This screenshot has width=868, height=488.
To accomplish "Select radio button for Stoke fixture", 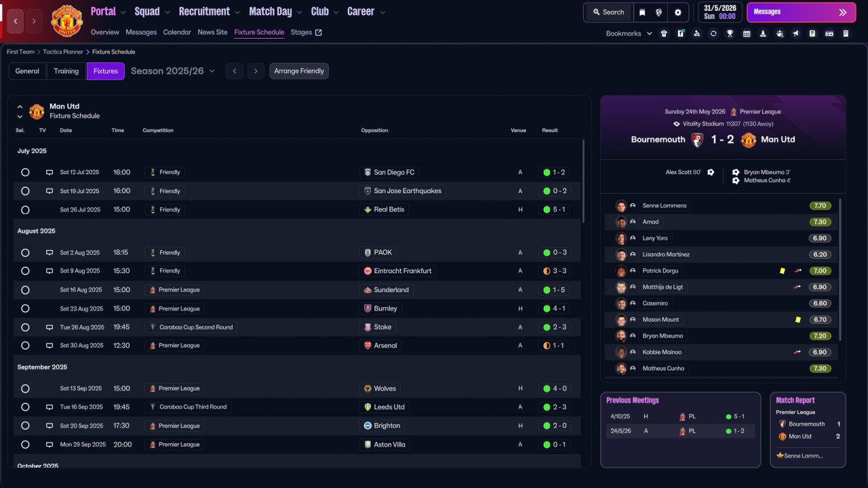I will click(x=25, y=327).
